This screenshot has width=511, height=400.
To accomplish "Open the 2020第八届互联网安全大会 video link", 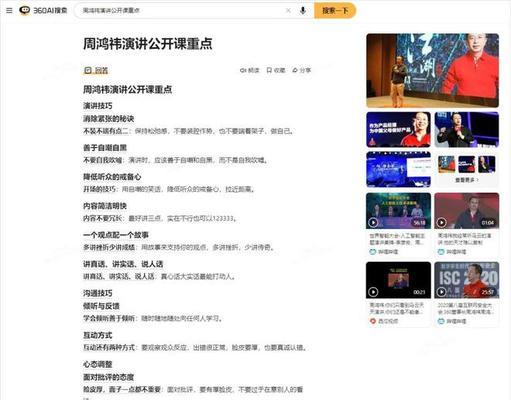I will (466, 308).
